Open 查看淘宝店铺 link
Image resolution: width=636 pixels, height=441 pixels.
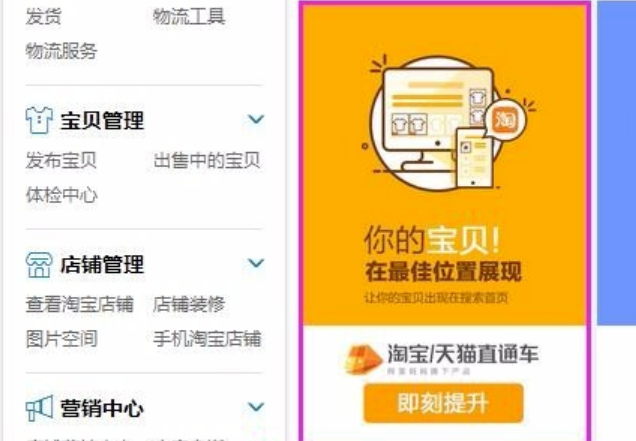pos(80,304)
